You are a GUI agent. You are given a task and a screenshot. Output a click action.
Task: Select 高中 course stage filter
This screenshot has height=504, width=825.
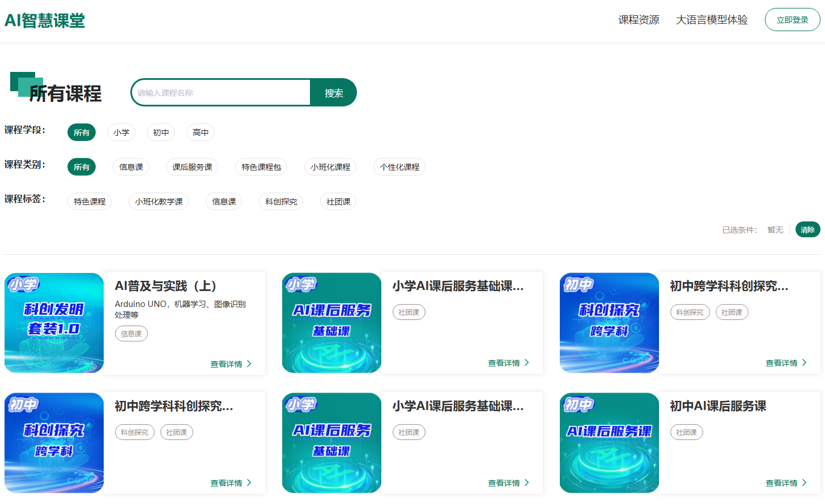201,133
